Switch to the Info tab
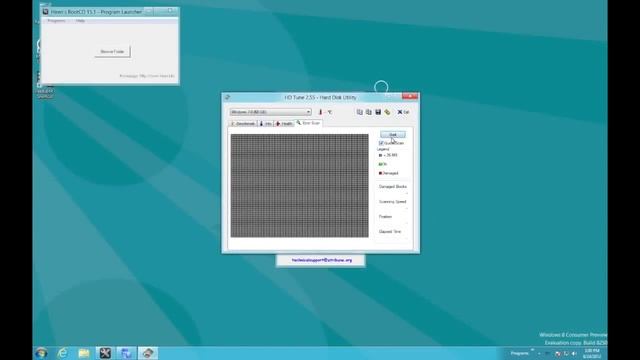 (266, 123)
